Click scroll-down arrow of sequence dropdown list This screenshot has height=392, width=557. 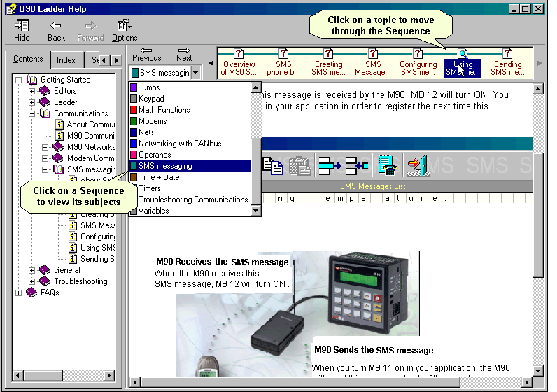coord(256,210)
